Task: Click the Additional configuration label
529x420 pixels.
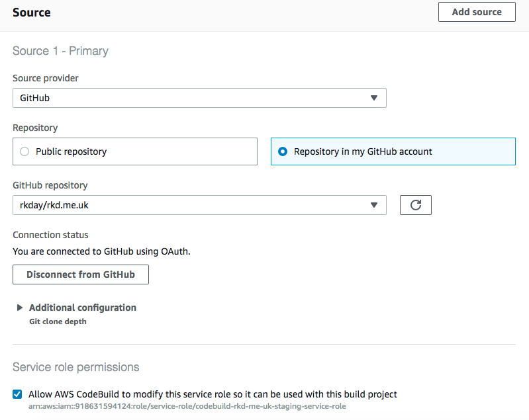Action: point(83,308)
